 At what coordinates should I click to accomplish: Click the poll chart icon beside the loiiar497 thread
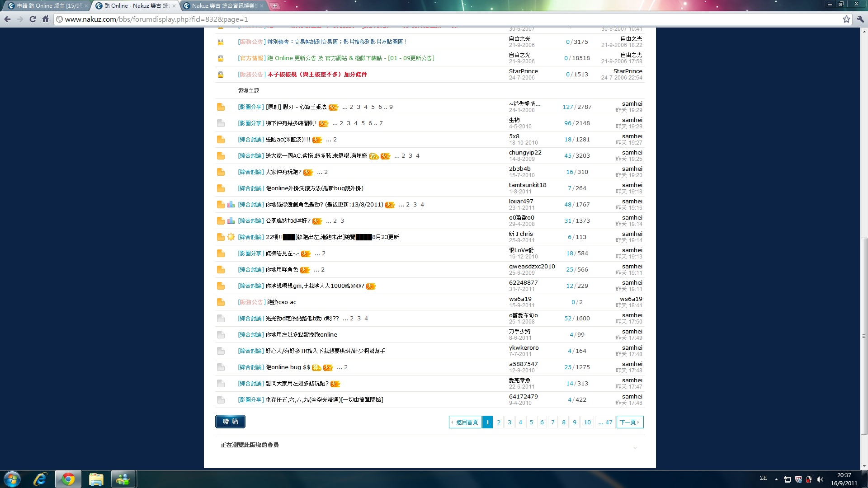click(x=231, y=205)
